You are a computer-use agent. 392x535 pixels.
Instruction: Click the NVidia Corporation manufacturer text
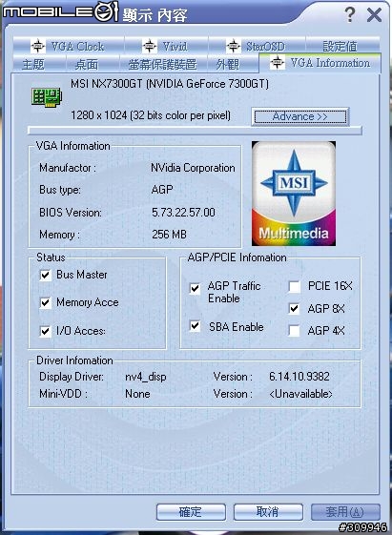193,168
